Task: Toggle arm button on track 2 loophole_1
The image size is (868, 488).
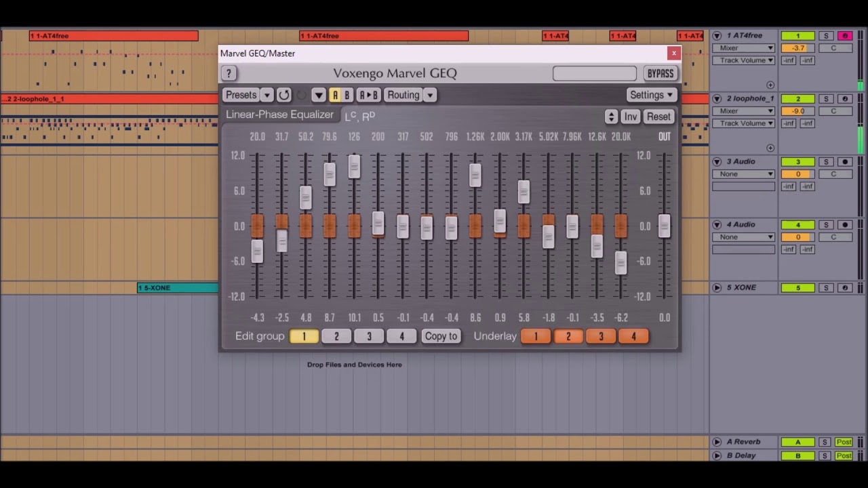Action: click(x=845, y=98)
